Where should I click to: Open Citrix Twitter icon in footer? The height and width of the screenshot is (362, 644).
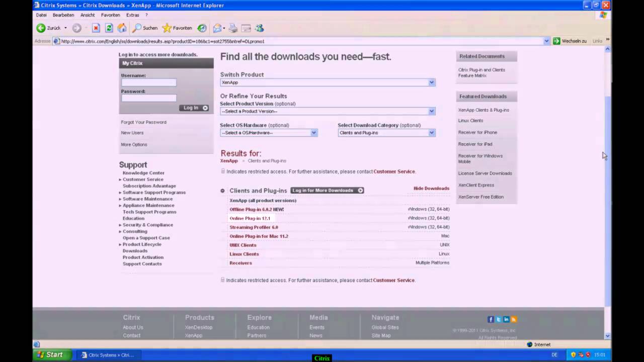(x=499, y=319)
